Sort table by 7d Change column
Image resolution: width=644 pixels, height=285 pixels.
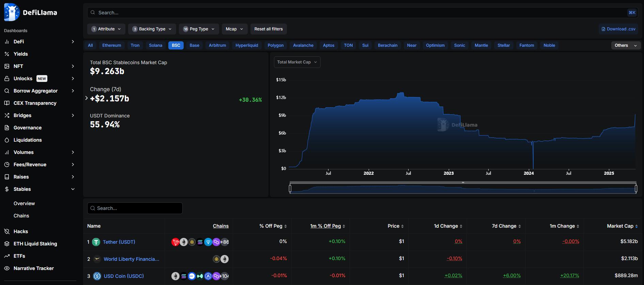[x=506, y=226]
